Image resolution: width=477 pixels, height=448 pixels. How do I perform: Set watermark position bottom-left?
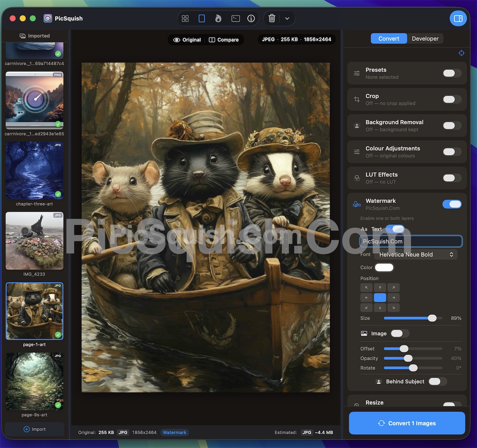click(x=366, y=307)
